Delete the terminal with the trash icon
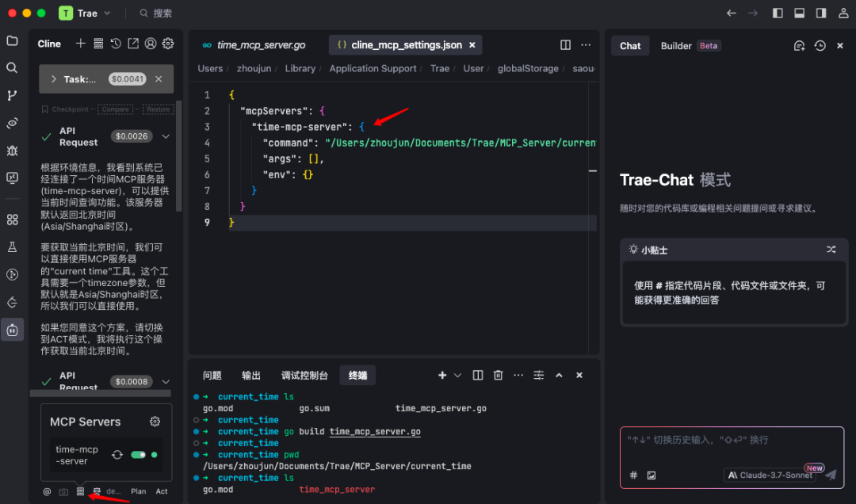 (x=498, y=375)
